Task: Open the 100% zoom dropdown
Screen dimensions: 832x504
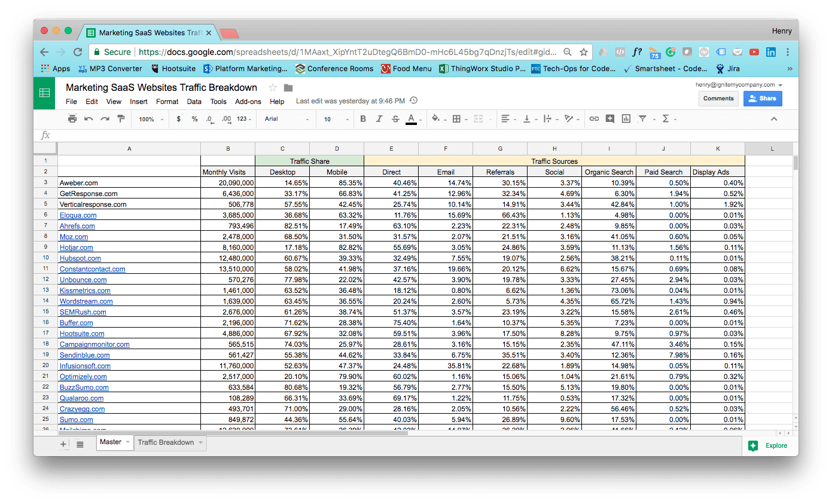Action: click(151, 119)
